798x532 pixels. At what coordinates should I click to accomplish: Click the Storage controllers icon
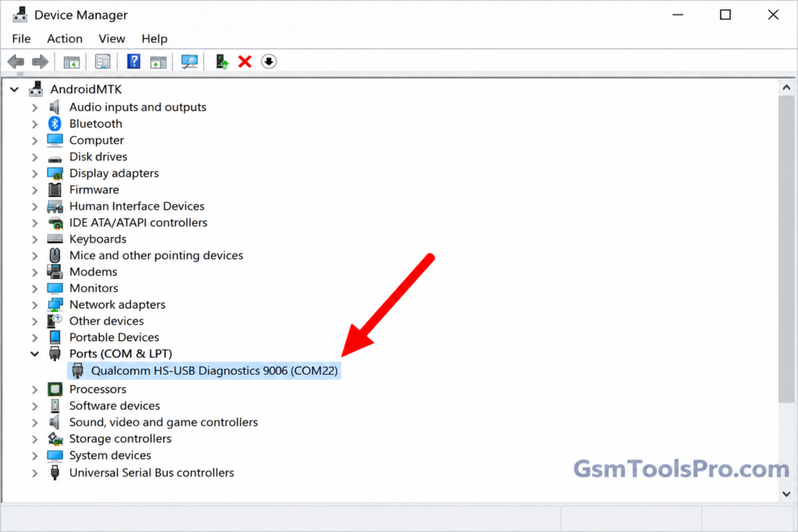tap(55, 439)
